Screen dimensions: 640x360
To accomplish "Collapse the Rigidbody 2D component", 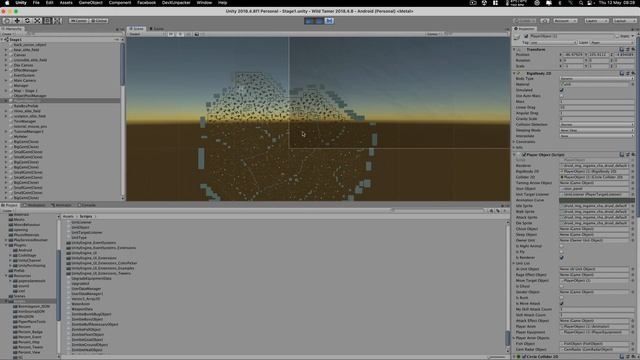I will coord(514,73).
